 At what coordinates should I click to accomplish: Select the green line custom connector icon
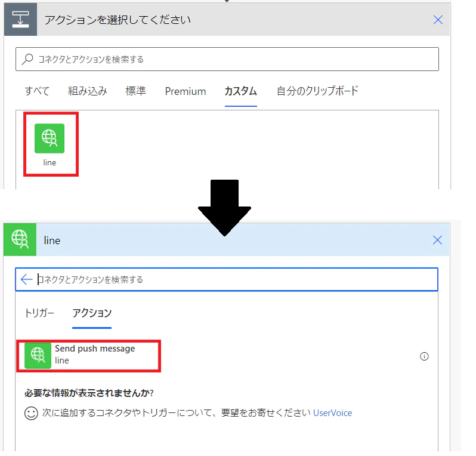click(50, 138)
